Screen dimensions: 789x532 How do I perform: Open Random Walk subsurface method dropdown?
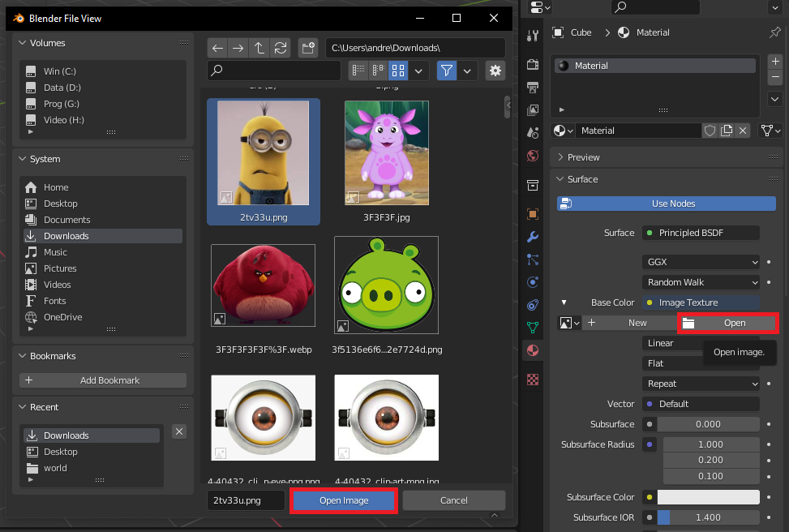(701, 282)
